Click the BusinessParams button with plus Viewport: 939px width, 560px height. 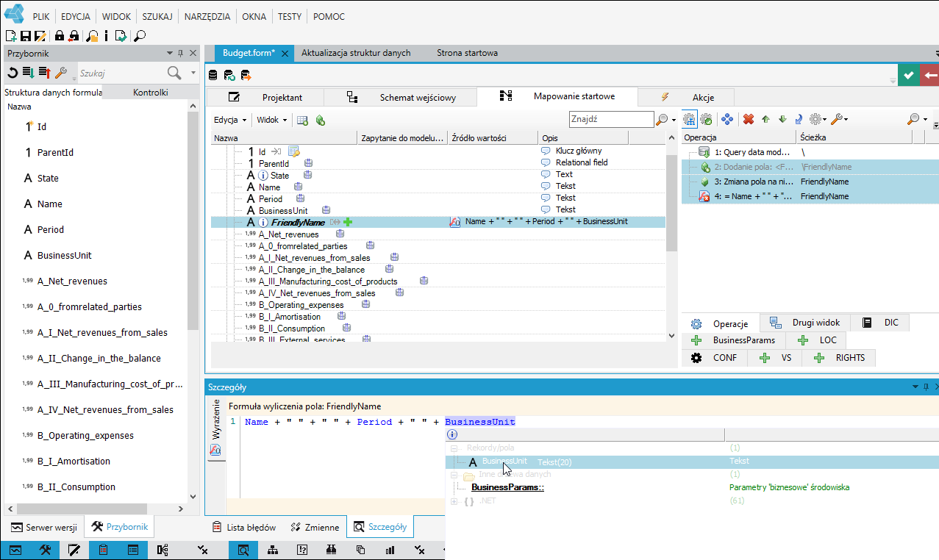pyautogui.click(x=734, y=340)
